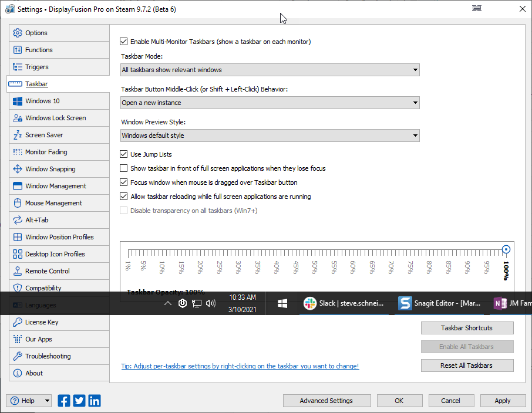This screenshot has height=413, width=532.
Task: Select the Triggers settings section
Action: tap(37, 67)
